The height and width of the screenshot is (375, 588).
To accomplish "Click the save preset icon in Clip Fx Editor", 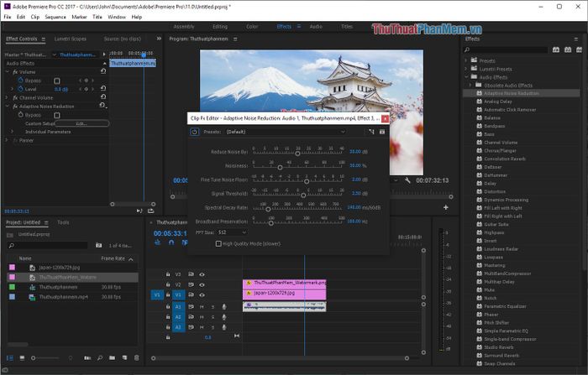I will point(381,132).
